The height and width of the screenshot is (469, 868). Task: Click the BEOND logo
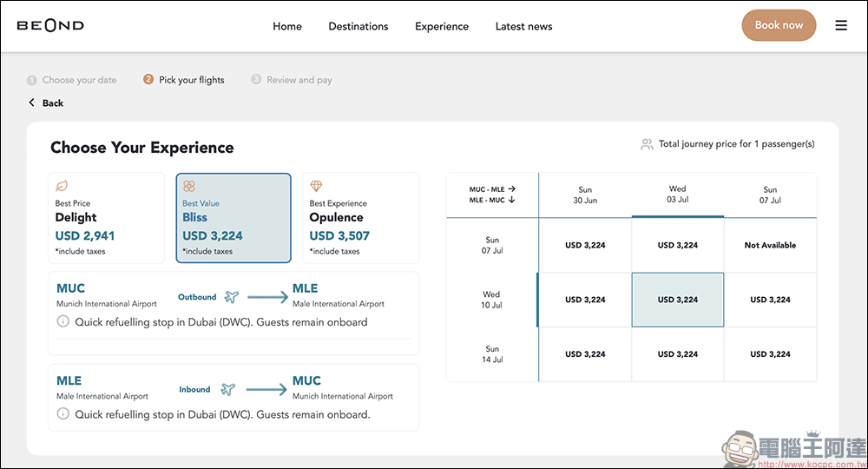tap(50, 25)
